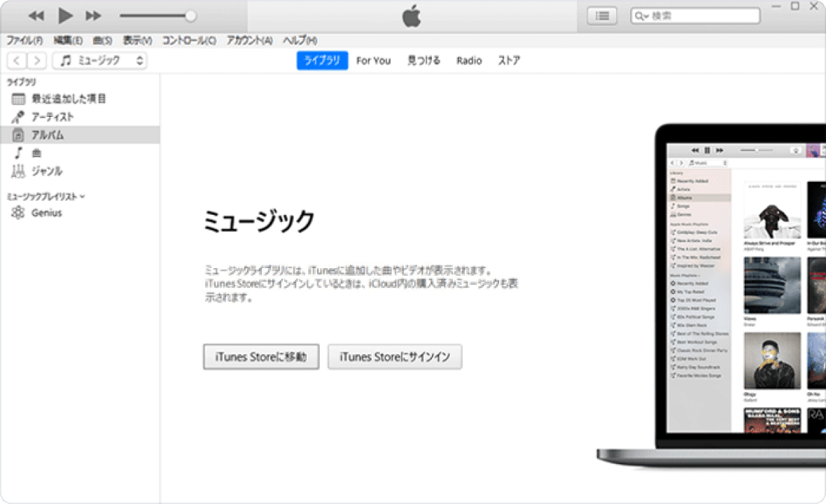Screen dimensions: 826x504
Task: Click the calendar icon for recently added
Action: (18, 99)
